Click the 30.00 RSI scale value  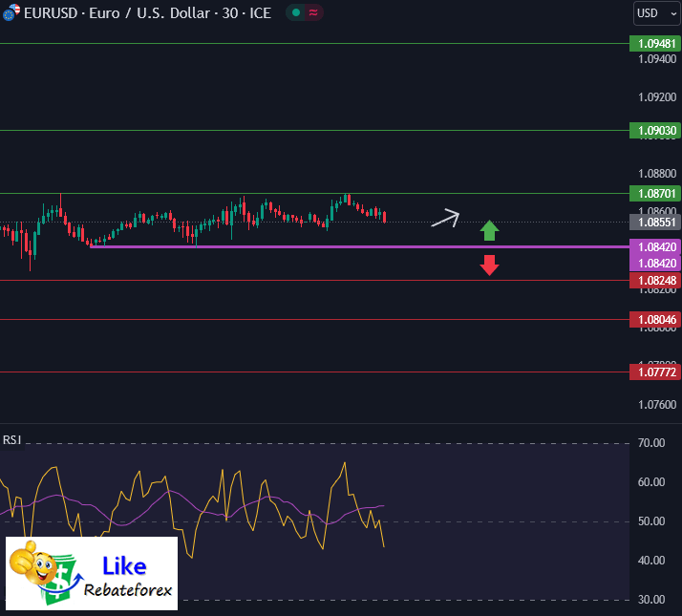tap(651, 600)
